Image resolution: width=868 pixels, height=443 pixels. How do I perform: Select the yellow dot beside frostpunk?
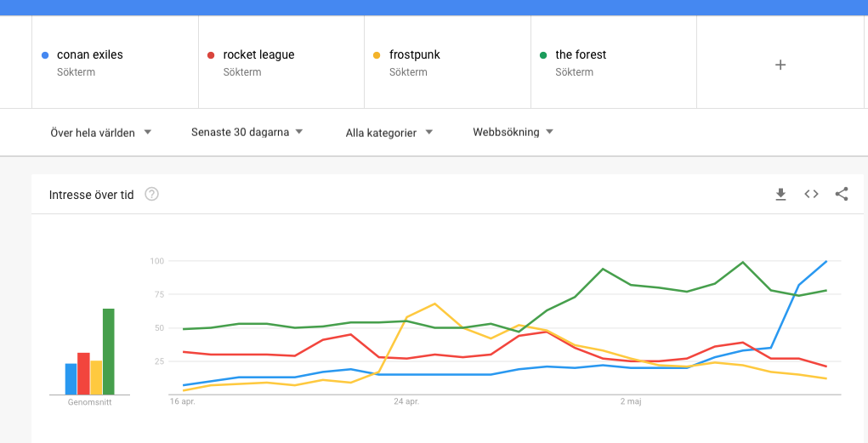(377, 55)
